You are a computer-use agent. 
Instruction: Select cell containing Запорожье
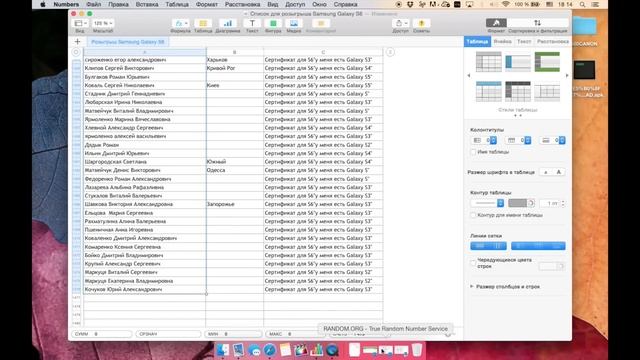[235, 204]
